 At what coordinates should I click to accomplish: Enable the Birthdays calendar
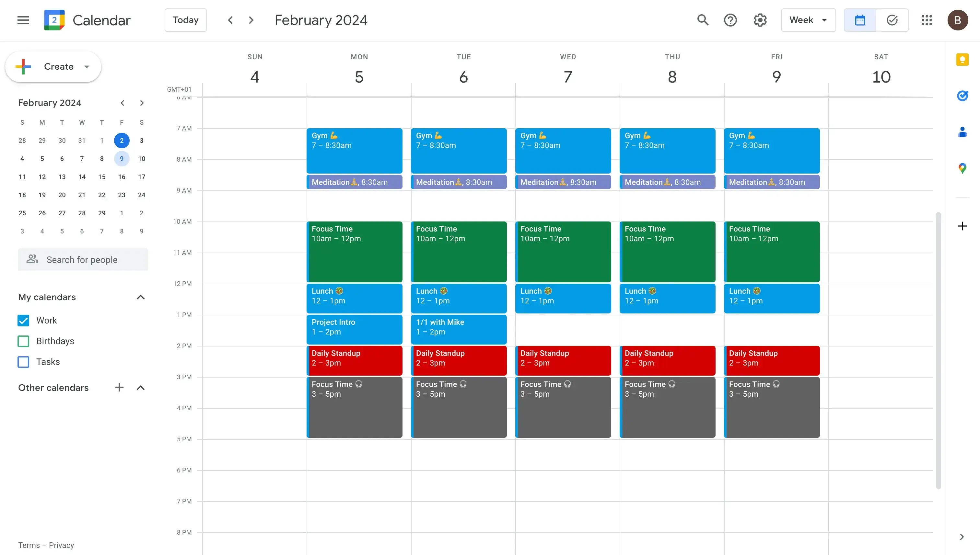point(23,341)
